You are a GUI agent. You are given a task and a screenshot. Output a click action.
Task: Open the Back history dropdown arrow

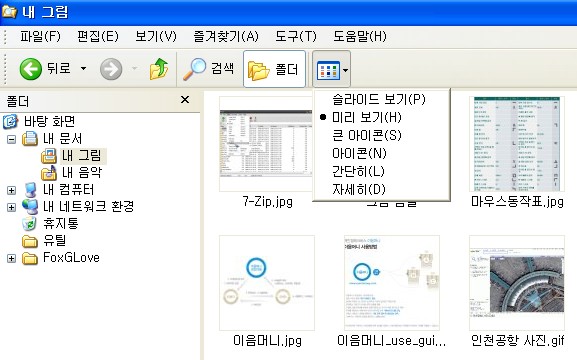[84, 68]
